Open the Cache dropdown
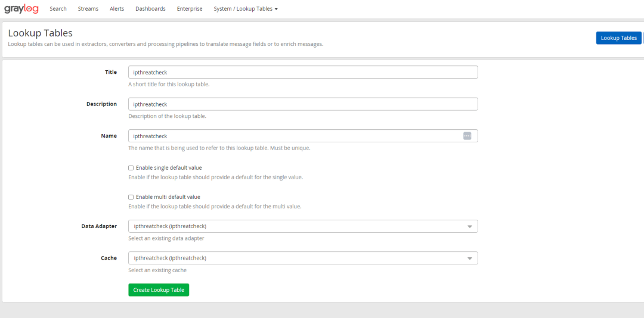This screenshot has height=318, width=644. coord(303,258)
